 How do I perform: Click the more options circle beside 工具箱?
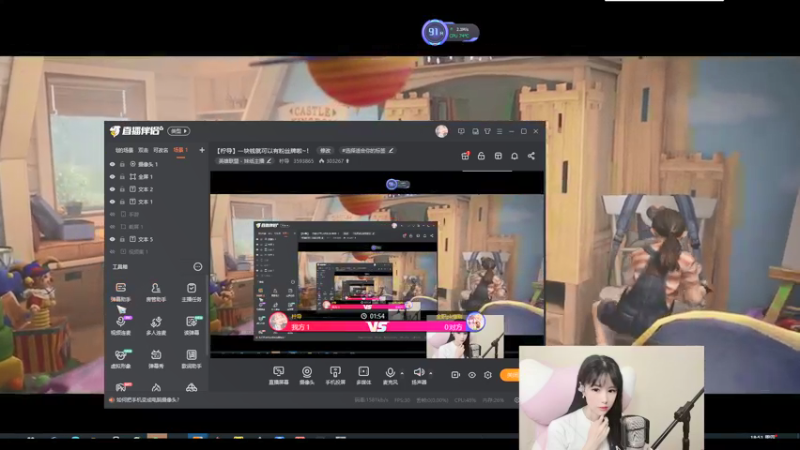click(x=197, y=266)
